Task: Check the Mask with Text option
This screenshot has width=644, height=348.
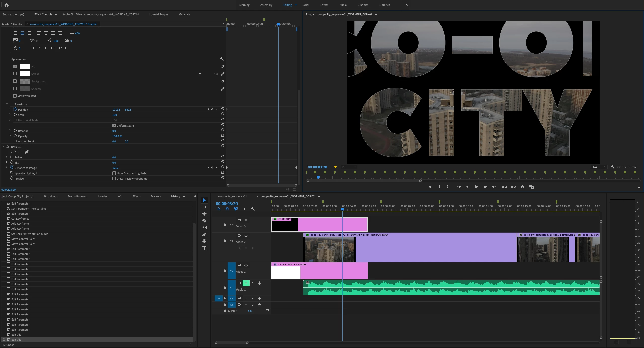Action: [15, 96]
